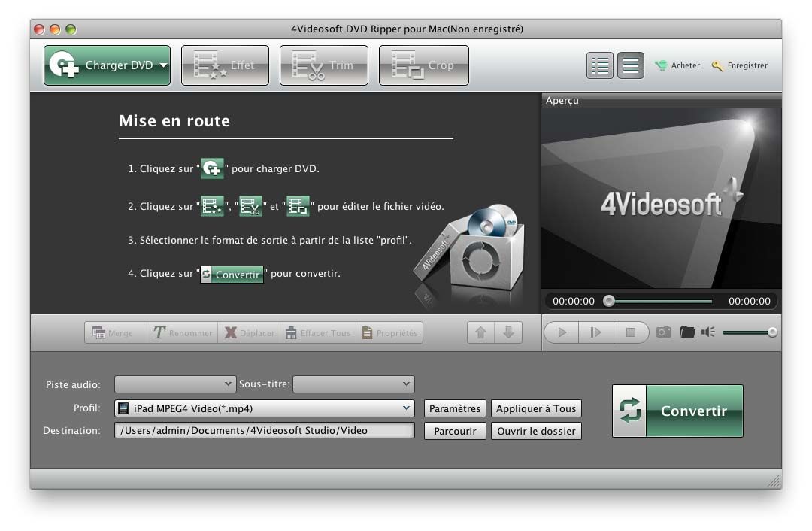The width and height of the screenshot is (812, 531).
Task: Switch to simple list view
Action: click(630, 65)
